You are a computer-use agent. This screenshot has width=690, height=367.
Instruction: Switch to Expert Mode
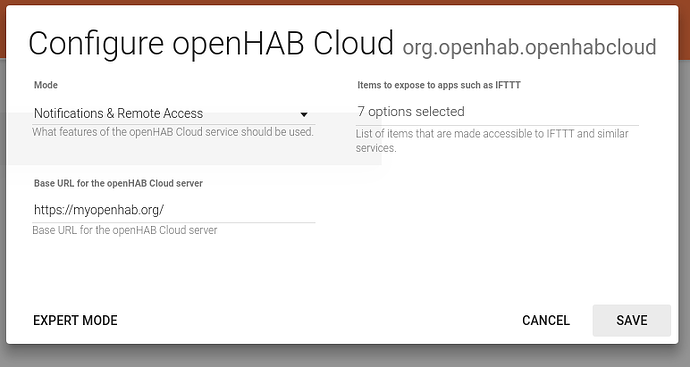click(75, 320)
